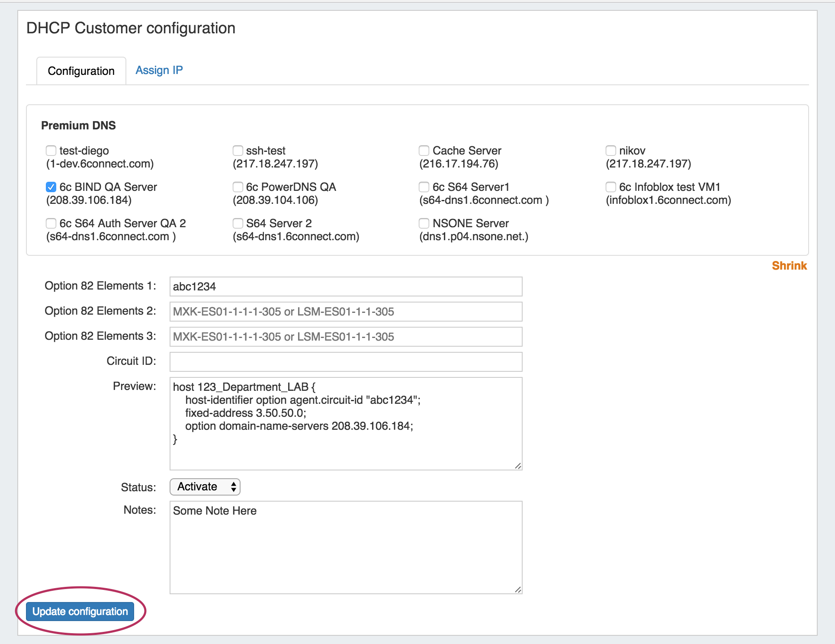Click into the Option 82 Elements 2 field
This screenshot has height=644, width=835.
tap(346, 312)
